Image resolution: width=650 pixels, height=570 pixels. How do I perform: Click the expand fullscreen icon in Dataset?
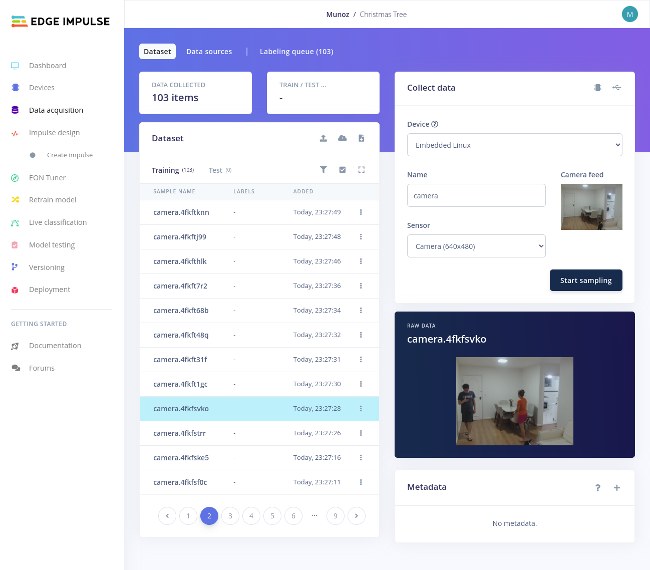(361, 170)
